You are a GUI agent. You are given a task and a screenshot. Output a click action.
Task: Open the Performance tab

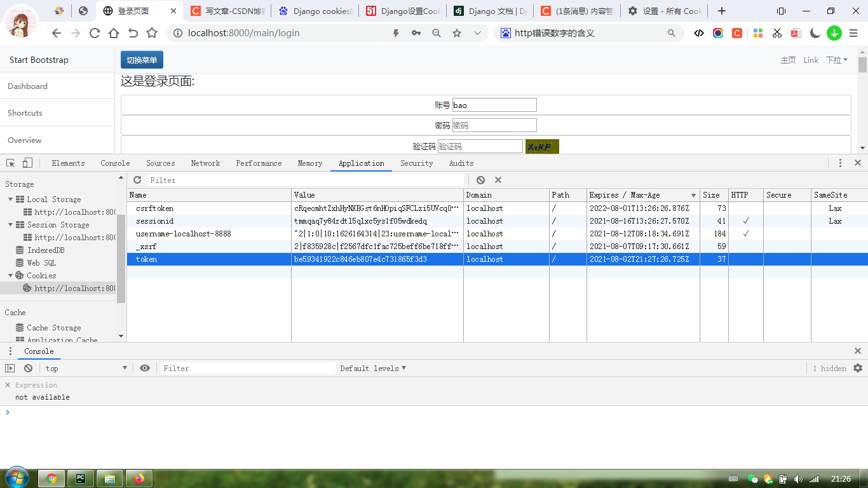[x=259, y=163]
